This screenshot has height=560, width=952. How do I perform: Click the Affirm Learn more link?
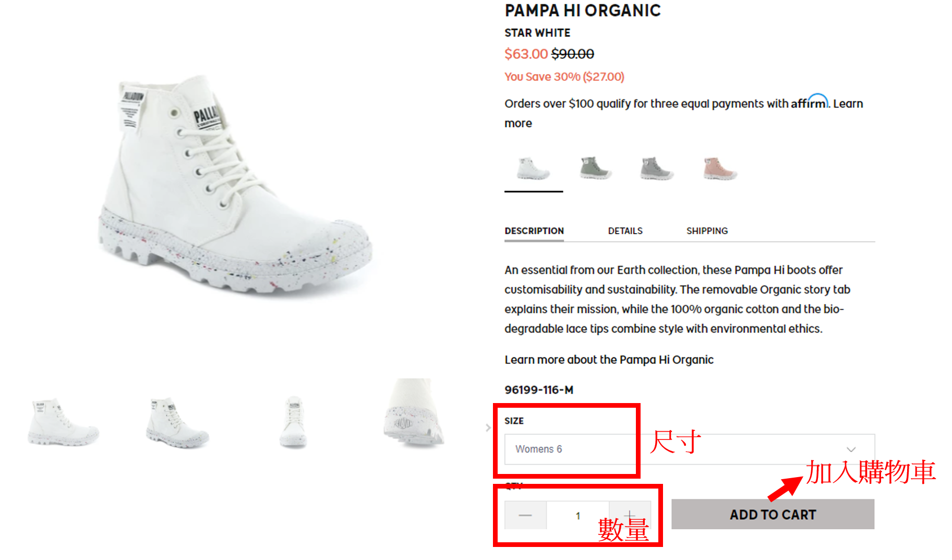click(x=848, y=104)
